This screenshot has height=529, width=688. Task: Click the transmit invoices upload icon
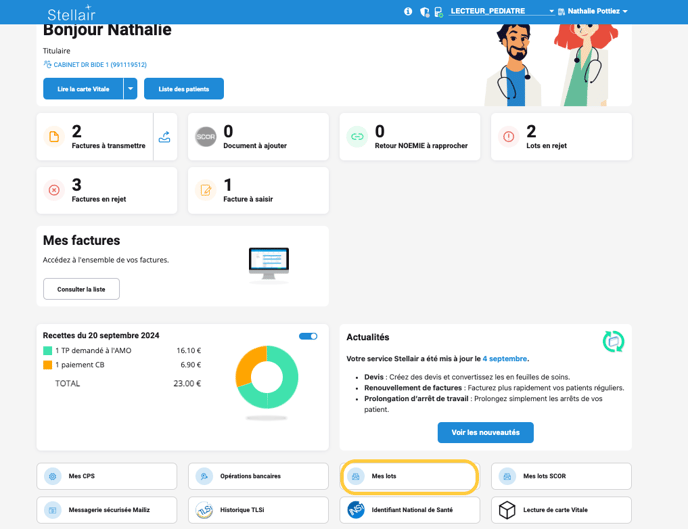165,137
